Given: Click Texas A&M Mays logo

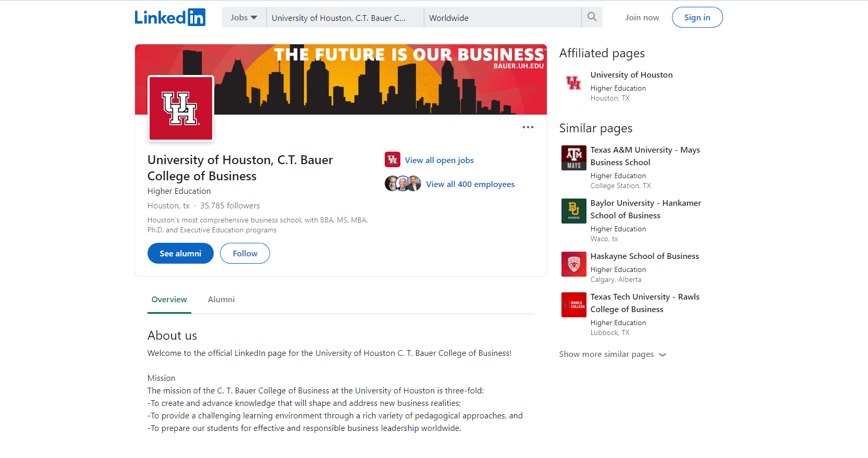Looking at the screenshot, I should pos(573,158).
